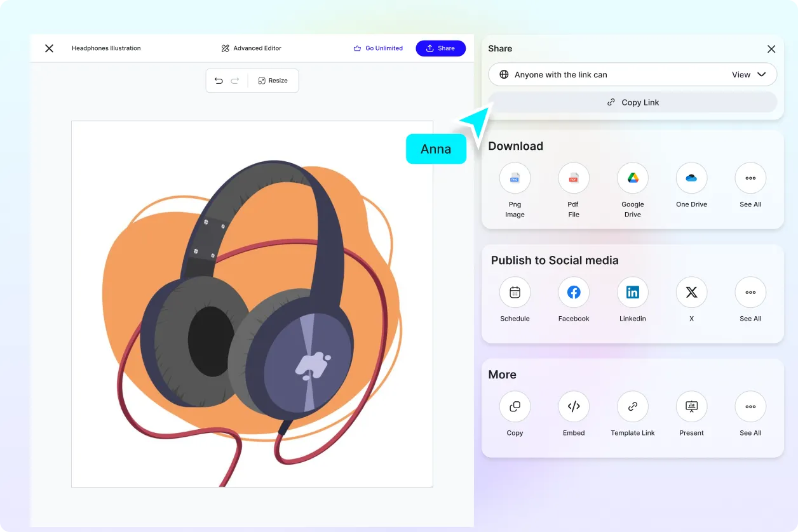Viewport: 798px width, 532px height.
Task: See All options under More
Action: 750,407
